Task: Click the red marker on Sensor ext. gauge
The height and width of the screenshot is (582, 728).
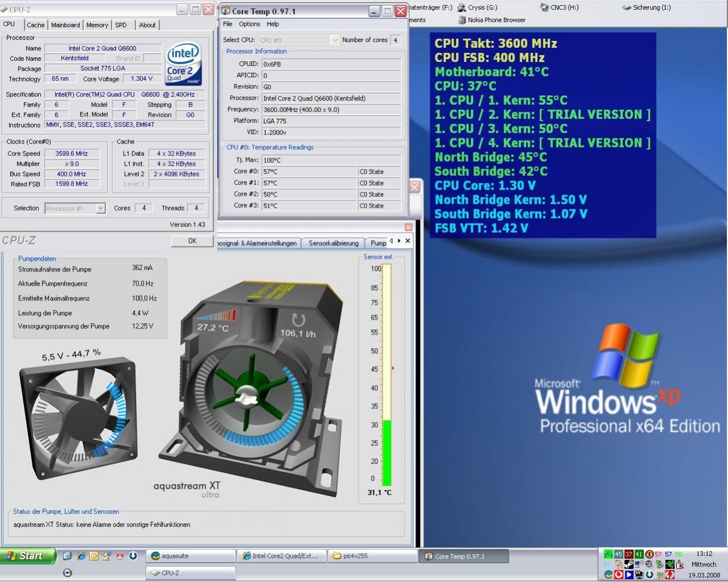Action: pos(393,368)
